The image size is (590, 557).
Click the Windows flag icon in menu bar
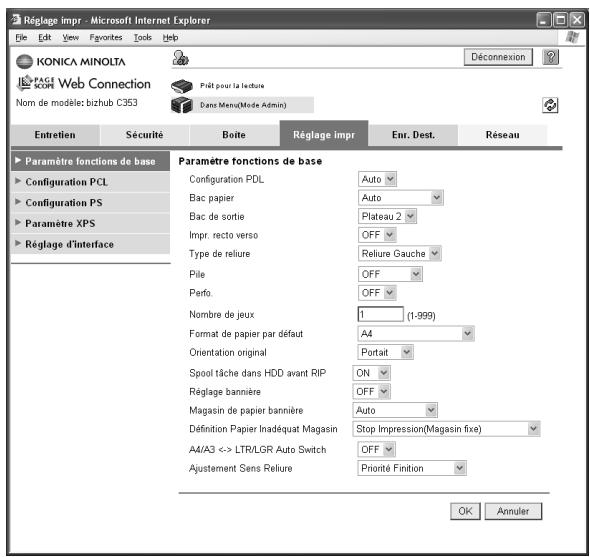click(572, 37)
